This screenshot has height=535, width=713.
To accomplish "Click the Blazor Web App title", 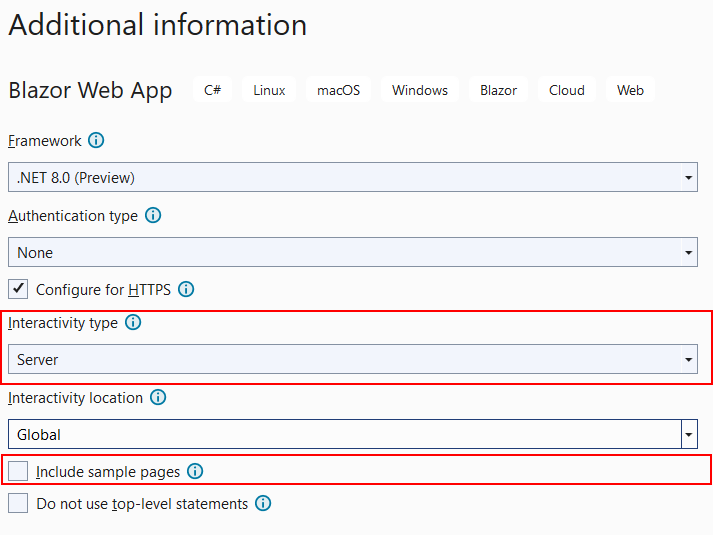I will pyautogui.click(x=90, y=90).
